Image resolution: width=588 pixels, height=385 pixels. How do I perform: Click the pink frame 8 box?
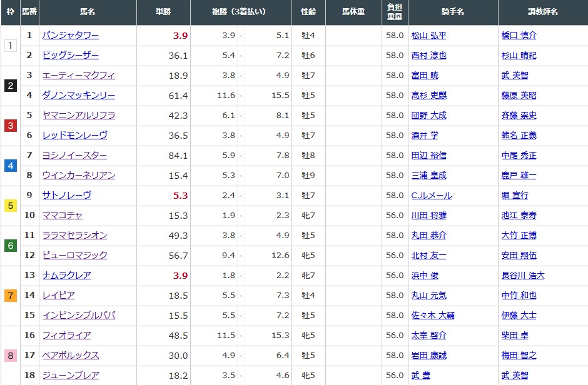pyautogui.click(x=10, y=356)
